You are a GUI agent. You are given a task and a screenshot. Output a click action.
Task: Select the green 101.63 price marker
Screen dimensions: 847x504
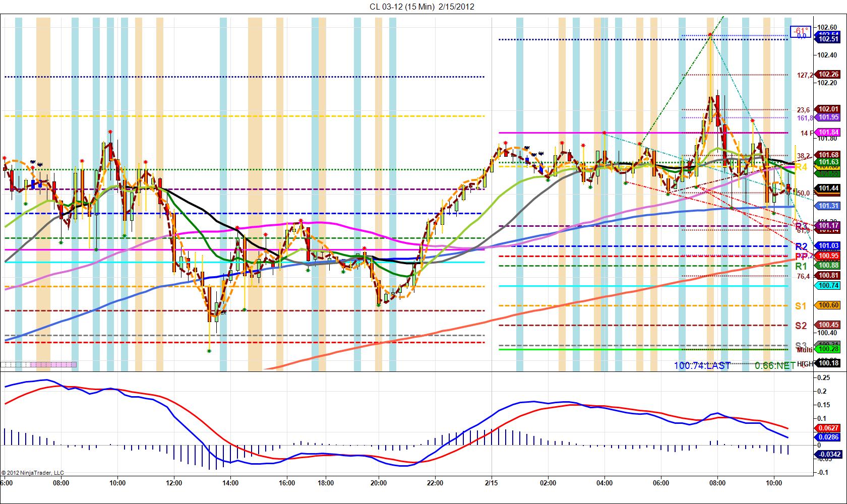(828, 162)
